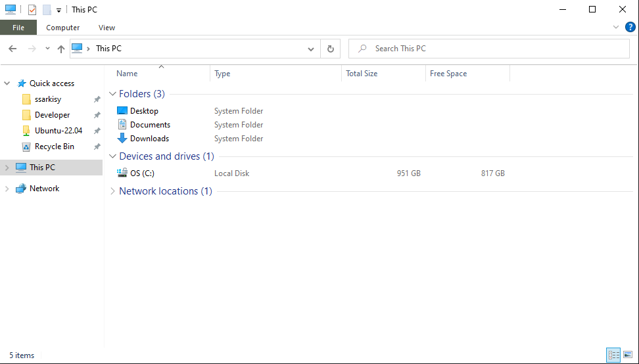Click the New Folder icon in title bar
This screenshot has width=639, height=364.
(47, 10)
